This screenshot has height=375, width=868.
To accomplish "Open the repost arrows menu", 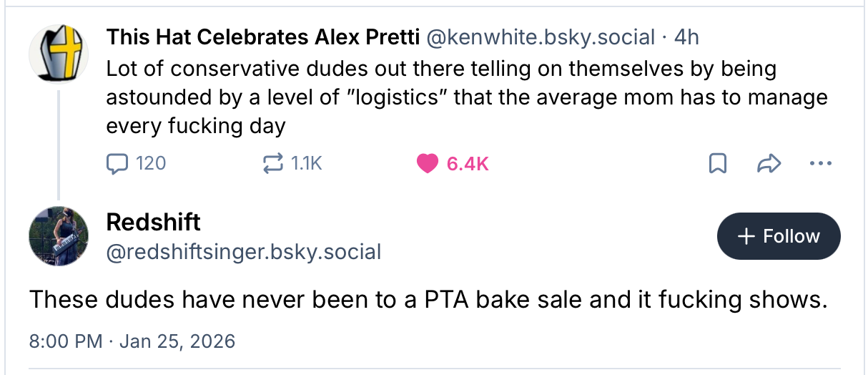I will click(x=272, y=164).
